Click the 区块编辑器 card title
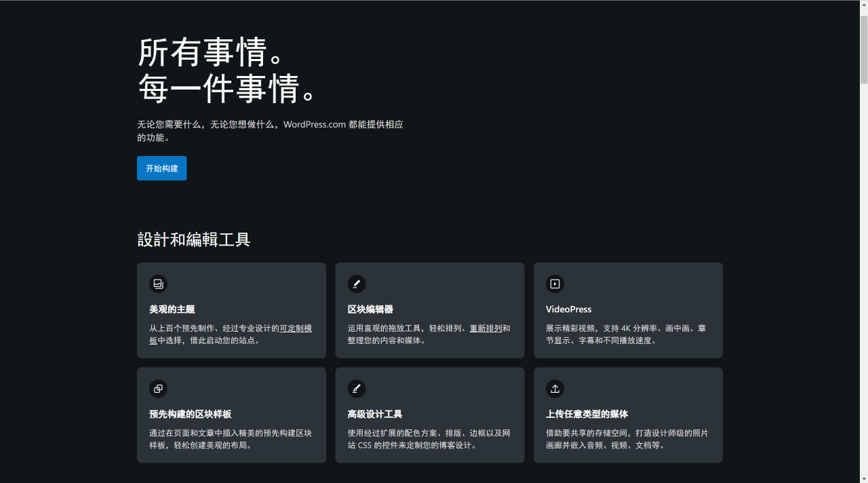 pyautogui.click(x=370, y=309)
